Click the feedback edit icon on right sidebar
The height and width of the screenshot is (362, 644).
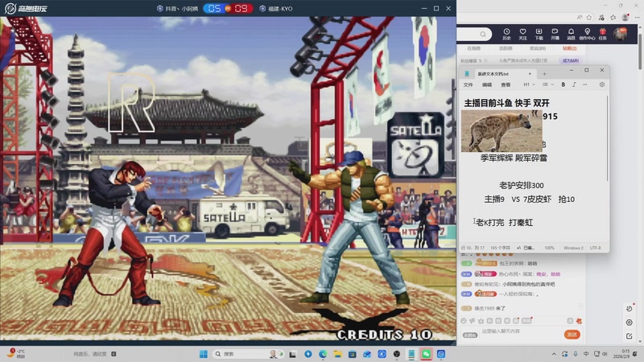point(630,336)
